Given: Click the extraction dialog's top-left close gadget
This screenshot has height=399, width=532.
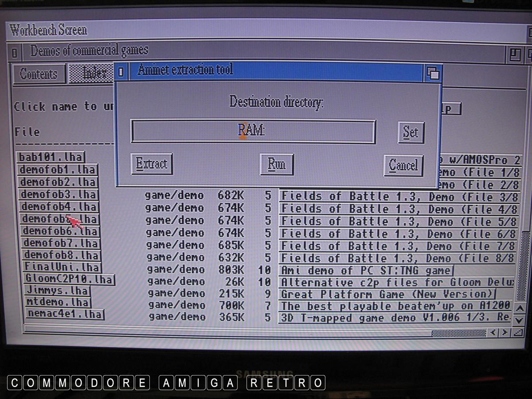Looking at the screenshot, I should point(121,71).
